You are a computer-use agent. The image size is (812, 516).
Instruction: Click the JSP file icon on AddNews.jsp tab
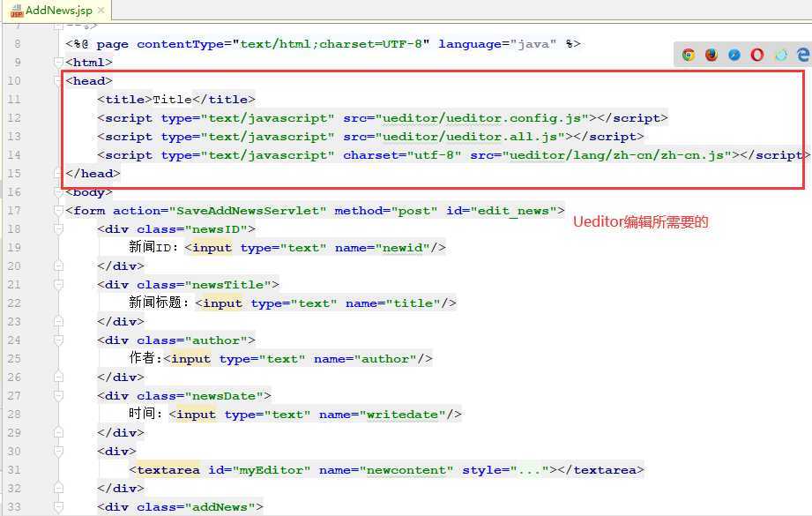[17, 11]
